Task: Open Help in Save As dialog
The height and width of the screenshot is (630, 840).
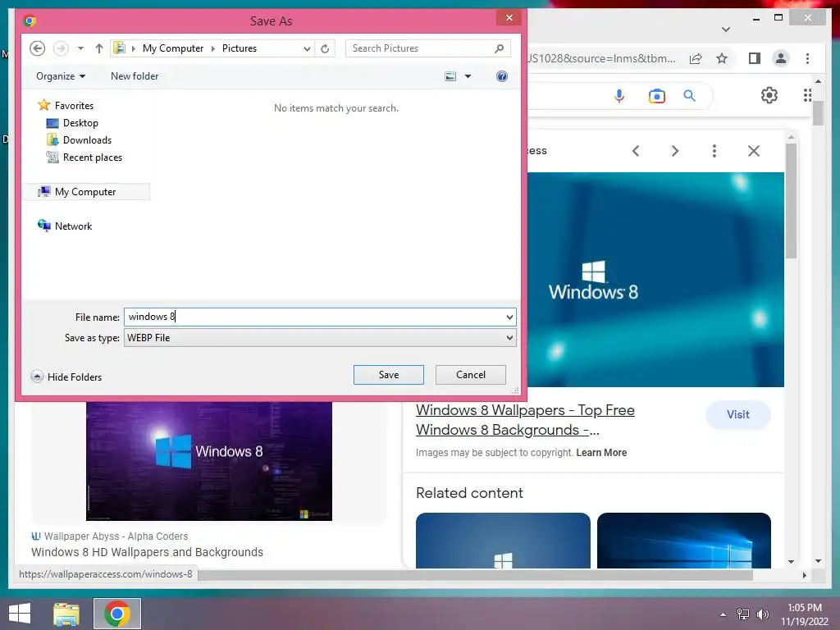Action: coord(501,76)
